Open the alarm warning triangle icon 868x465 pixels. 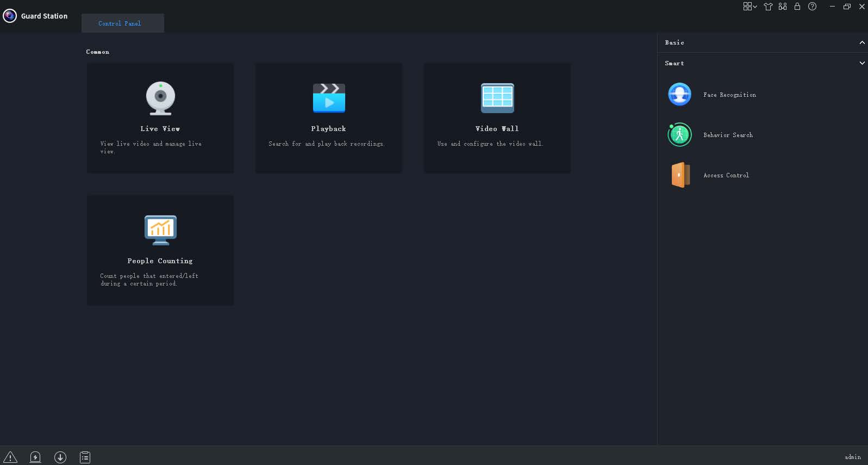[x=10, y=457]
